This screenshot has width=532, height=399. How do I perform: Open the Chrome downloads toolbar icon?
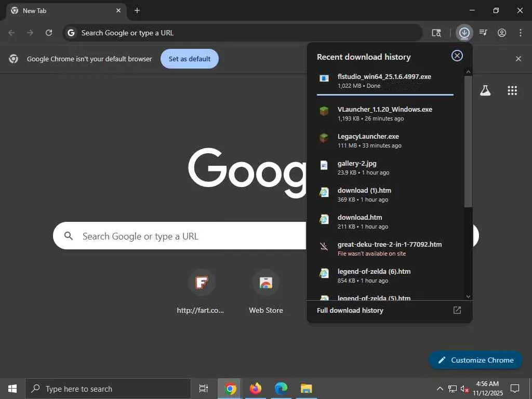464,33
